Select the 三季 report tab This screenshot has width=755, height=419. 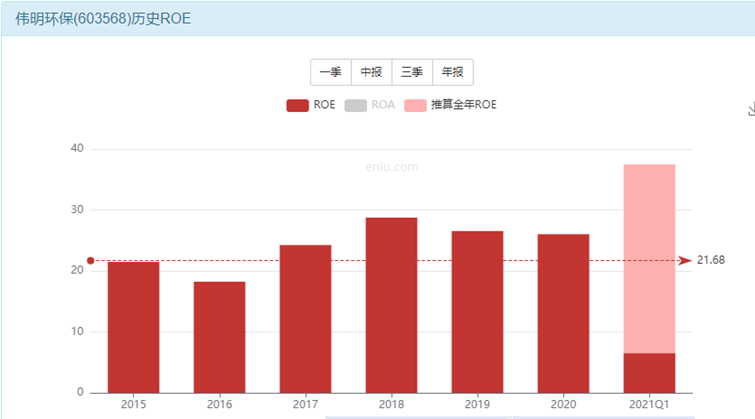coord(412,72)
